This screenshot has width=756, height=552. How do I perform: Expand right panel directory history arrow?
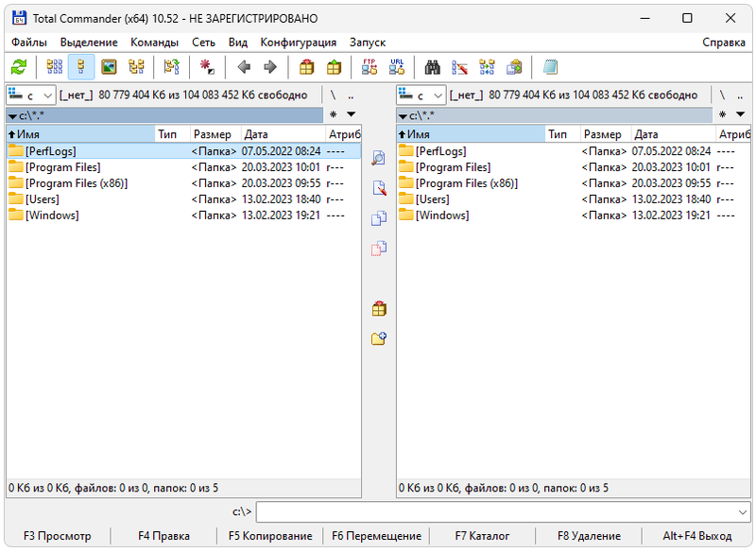[x=741, y=114]
